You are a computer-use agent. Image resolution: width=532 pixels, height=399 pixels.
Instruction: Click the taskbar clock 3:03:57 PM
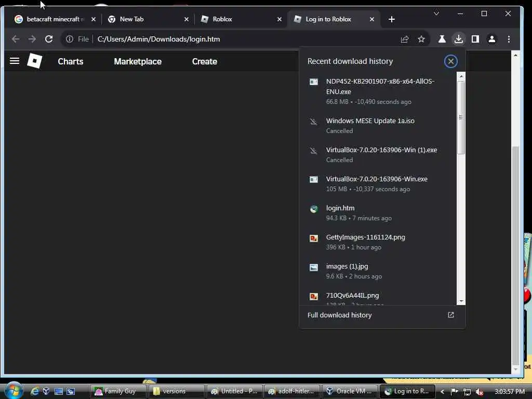pos(510,392)
